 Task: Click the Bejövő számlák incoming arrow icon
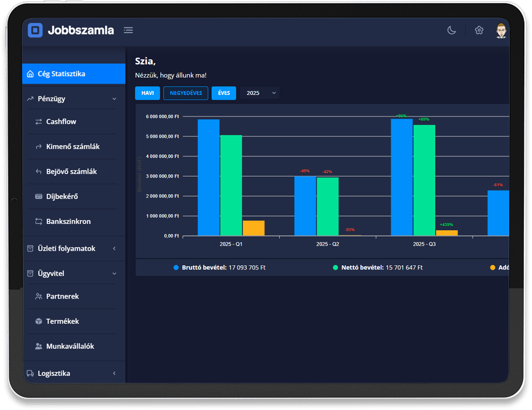tap(39, 171)
